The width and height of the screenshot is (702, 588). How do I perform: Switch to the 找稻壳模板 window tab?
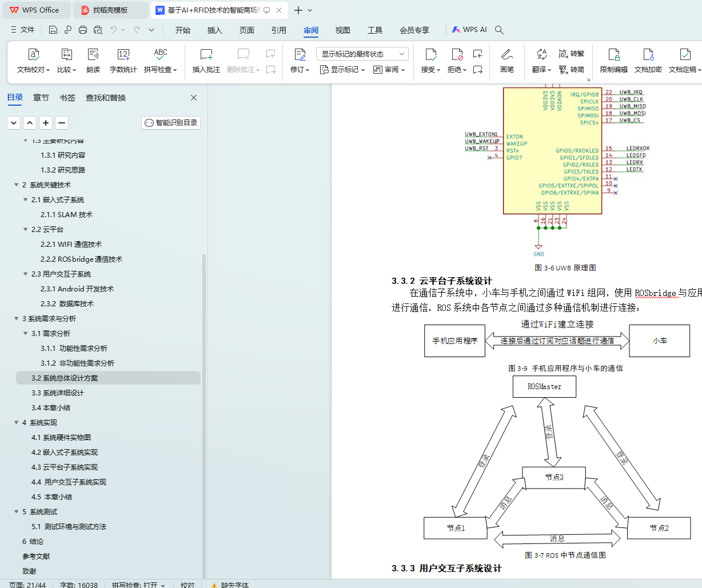pos(111,10)
